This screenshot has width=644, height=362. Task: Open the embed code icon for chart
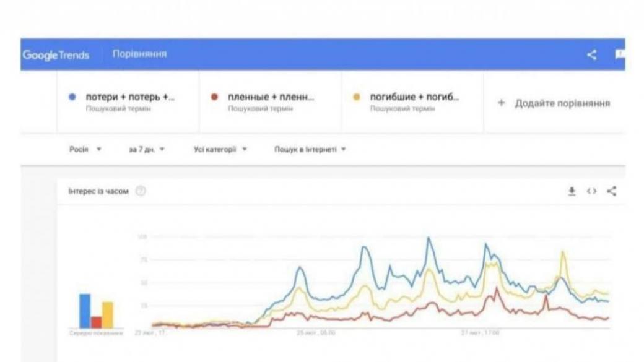(593, 192)
